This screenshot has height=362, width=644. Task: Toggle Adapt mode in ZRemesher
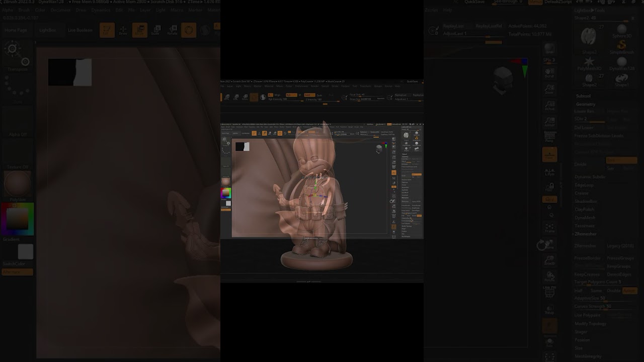pos(629,291)
